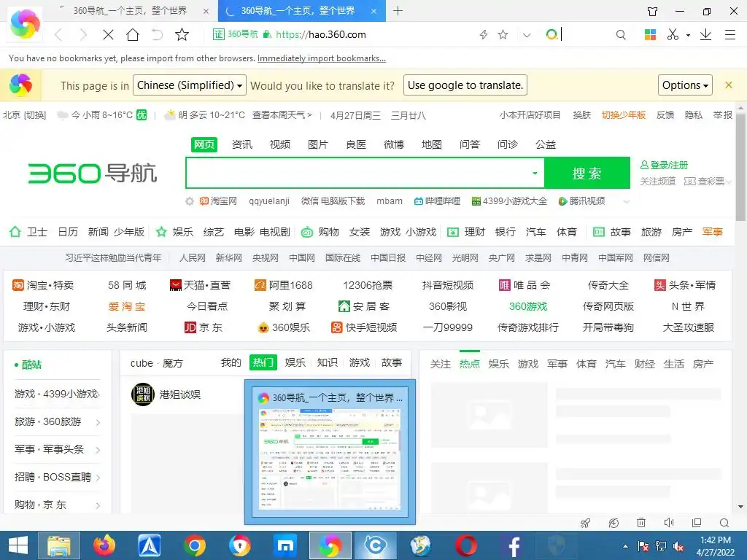Screen dimensions: 747x560
Task: Click the 360导航 tab preview thumbnail
Action: (330, 452)
